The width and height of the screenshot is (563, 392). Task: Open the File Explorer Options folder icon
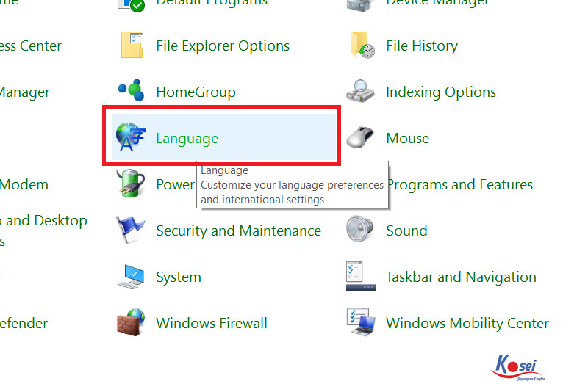(x=132, y=46)
